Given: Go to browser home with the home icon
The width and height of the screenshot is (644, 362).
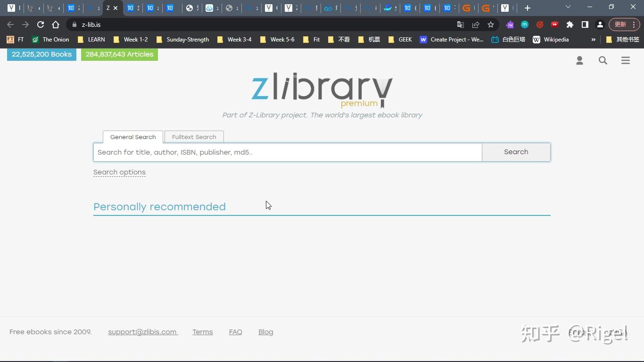Looking at the screenshot, I should pos(56,25).
